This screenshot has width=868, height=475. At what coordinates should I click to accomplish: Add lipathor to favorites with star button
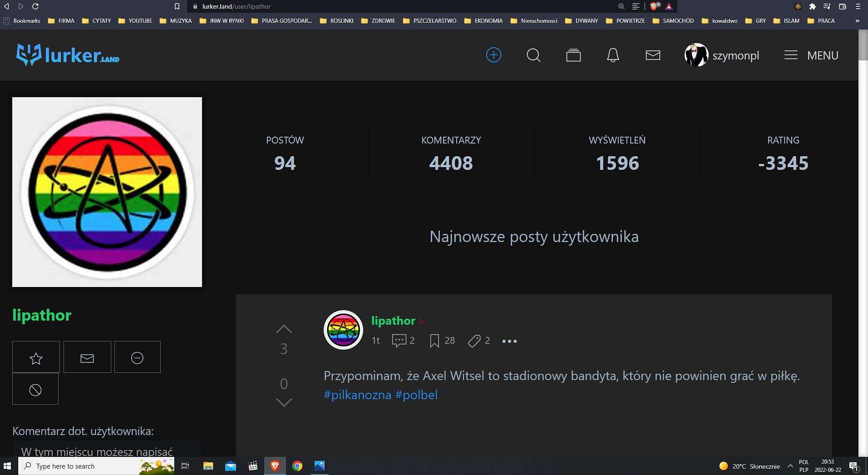point(36,357)
